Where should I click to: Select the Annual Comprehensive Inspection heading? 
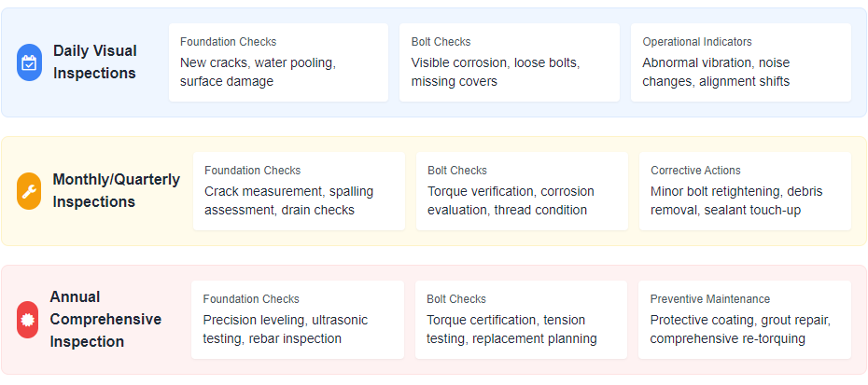pyautogui.click(x=105, y=319)
